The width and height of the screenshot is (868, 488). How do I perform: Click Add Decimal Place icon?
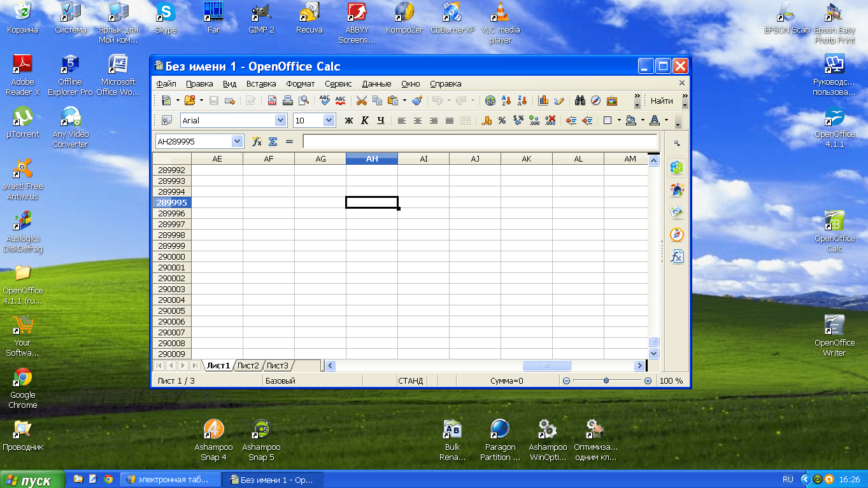pos(534,120)
